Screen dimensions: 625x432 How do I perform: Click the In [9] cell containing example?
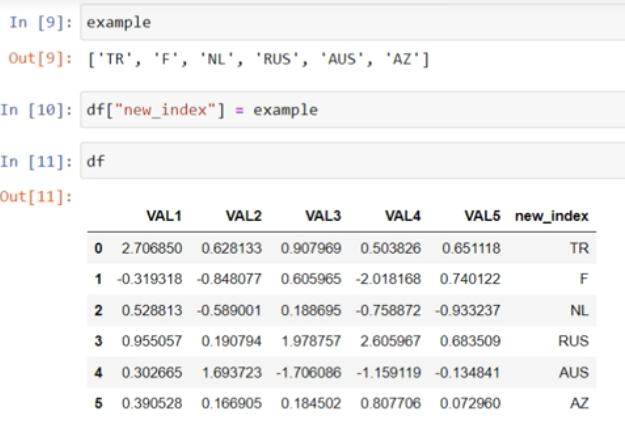(350, 21)
